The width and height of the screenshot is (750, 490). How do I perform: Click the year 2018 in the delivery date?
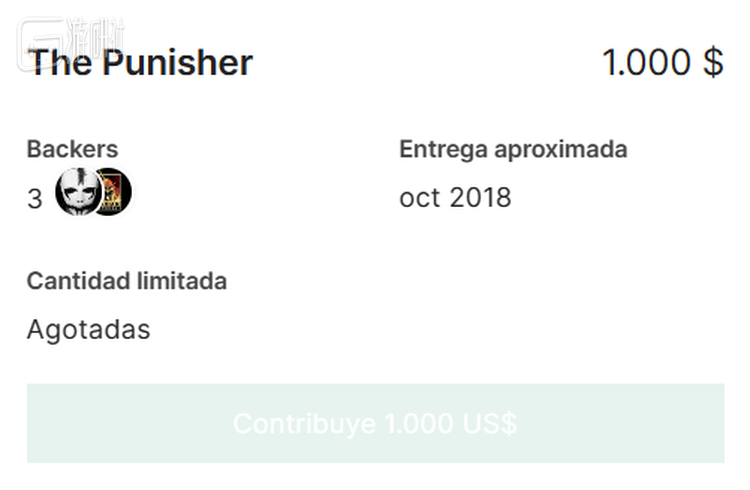pos(480,197)
